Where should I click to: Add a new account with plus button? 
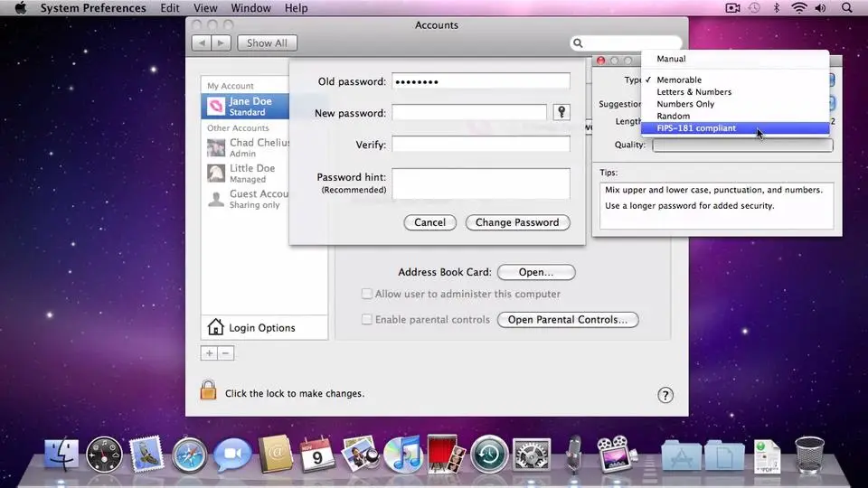209,353
